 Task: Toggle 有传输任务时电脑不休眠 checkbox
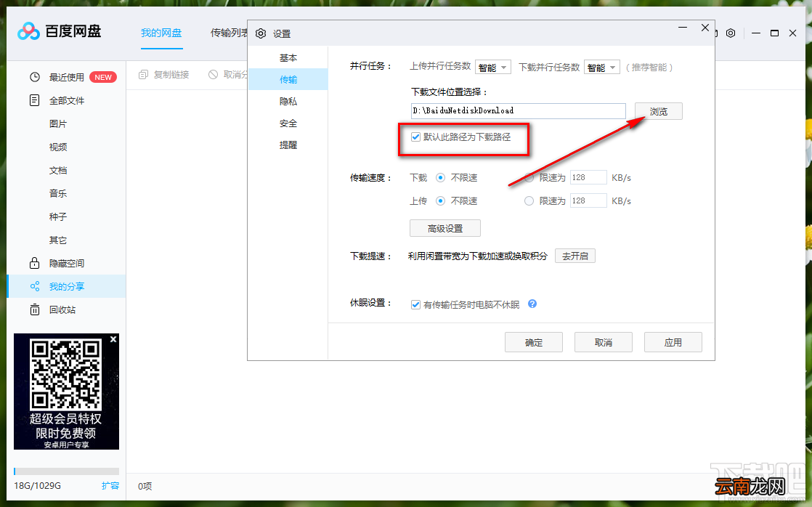point(415,304)
